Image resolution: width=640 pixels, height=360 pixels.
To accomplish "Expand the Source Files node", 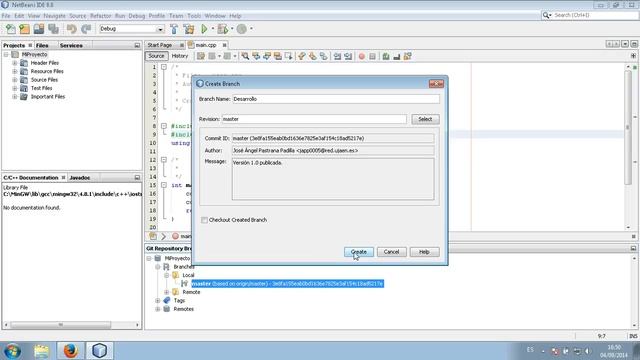I will (x=15, y=80).
